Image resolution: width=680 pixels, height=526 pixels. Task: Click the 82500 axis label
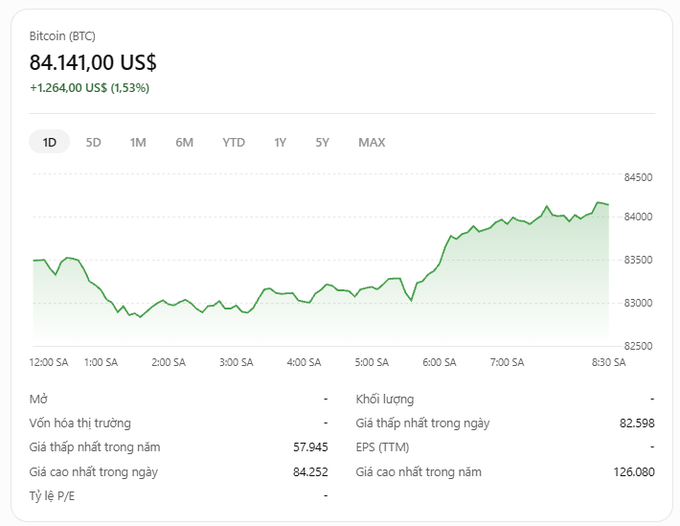(x=638, y=346)
